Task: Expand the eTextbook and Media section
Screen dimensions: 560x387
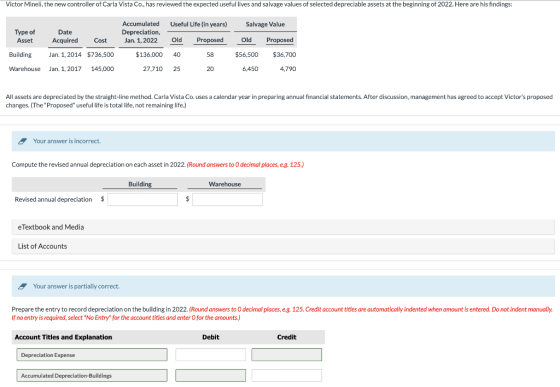Action: (x=283, y=227)
